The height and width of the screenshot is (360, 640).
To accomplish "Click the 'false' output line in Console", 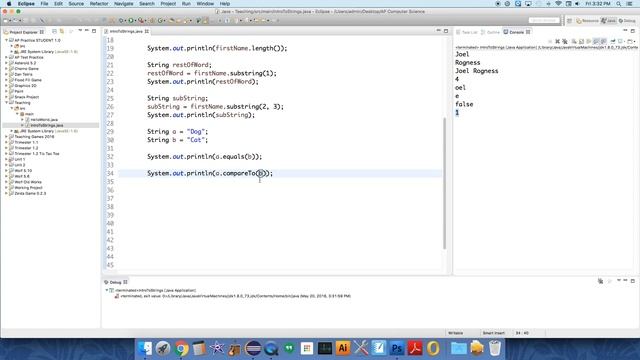I will (x=464, y=104).
